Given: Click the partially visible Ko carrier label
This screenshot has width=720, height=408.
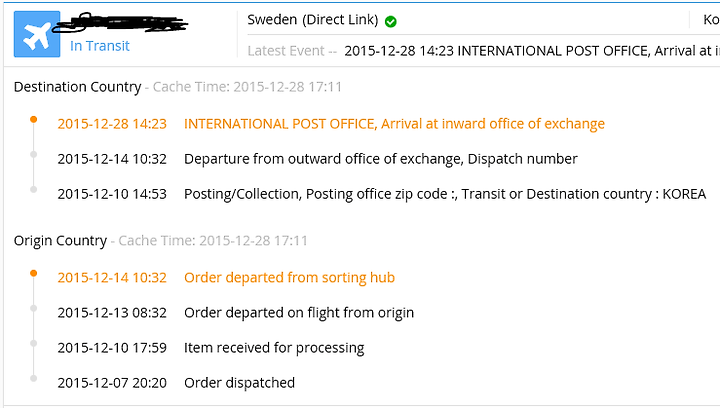Looking at the screenshot, I should tap(711, 20).
